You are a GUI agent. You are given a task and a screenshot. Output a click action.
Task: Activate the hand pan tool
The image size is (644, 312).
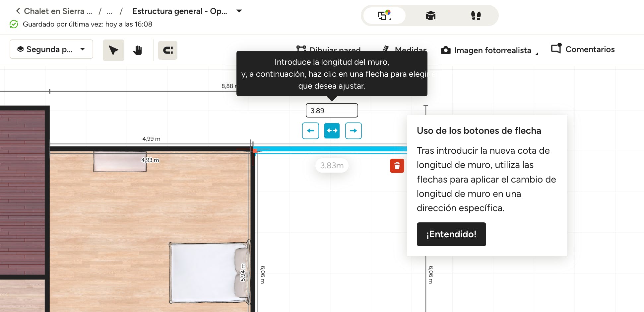tap(137, 50)
